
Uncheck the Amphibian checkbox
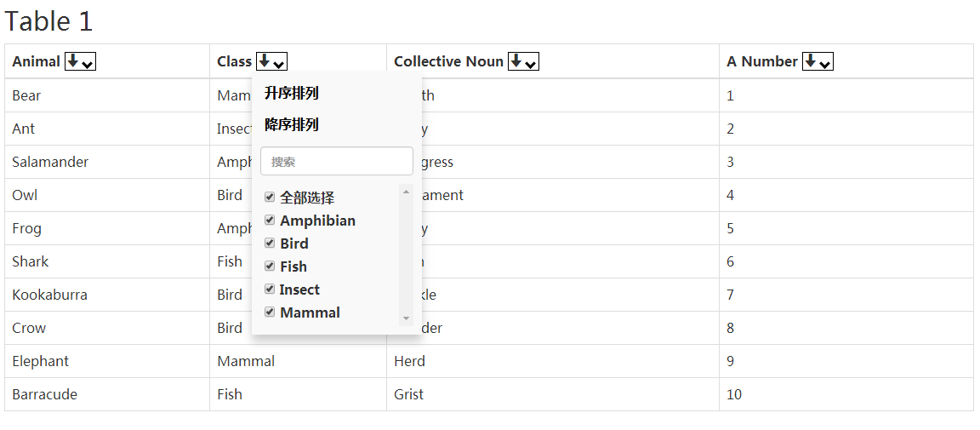click(x=270, y=221)
